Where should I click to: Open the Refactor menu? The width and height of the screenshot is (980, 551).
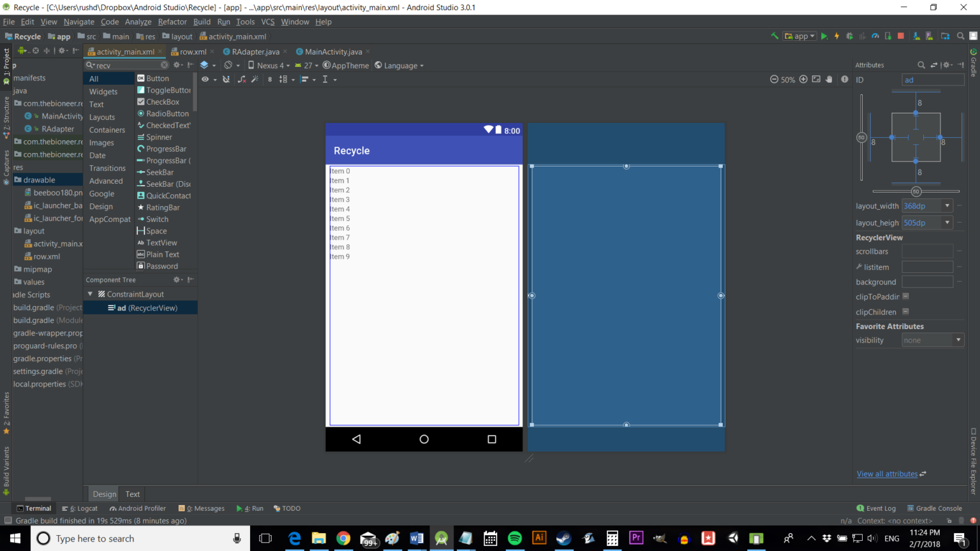pyautogui.click(x=172, y=21)
